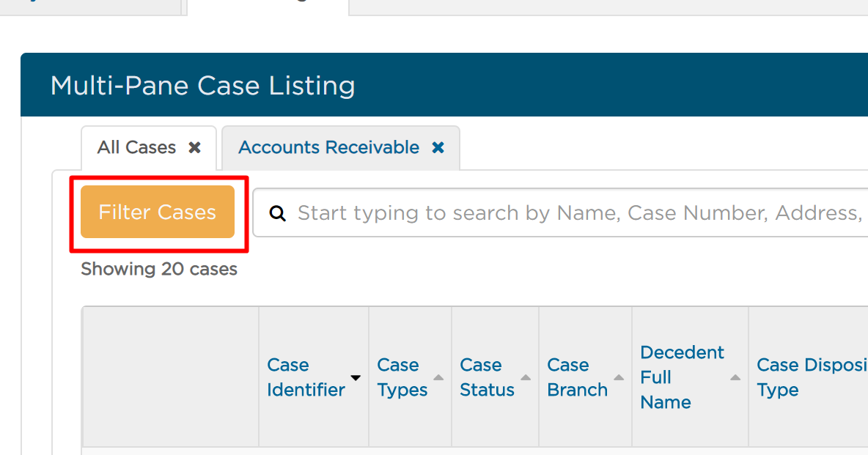Screen dimensions: 868x455
Task: Switch to the Accounts Receivable tab
Action: click(329, 148)
